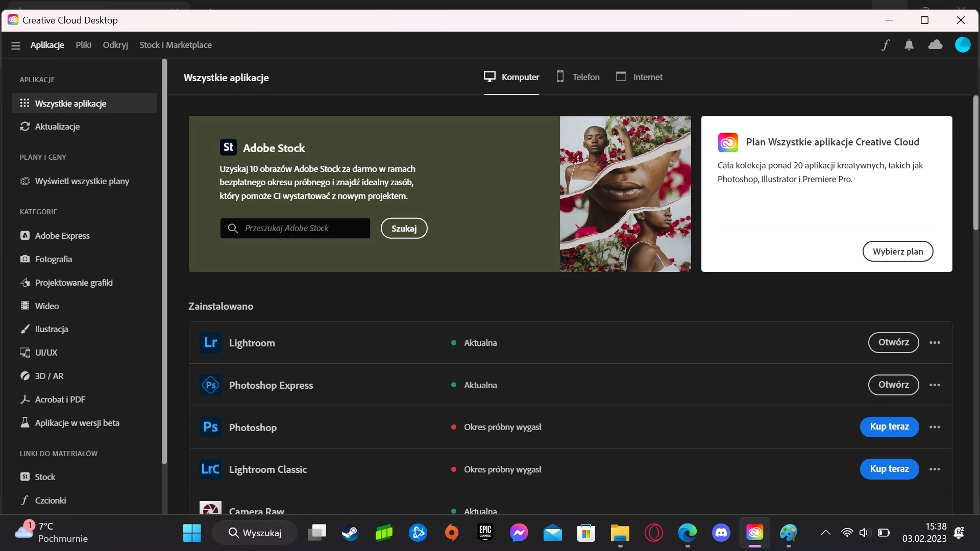
Task: Click the Photoshop Express app icon
Action: point(210,385)
